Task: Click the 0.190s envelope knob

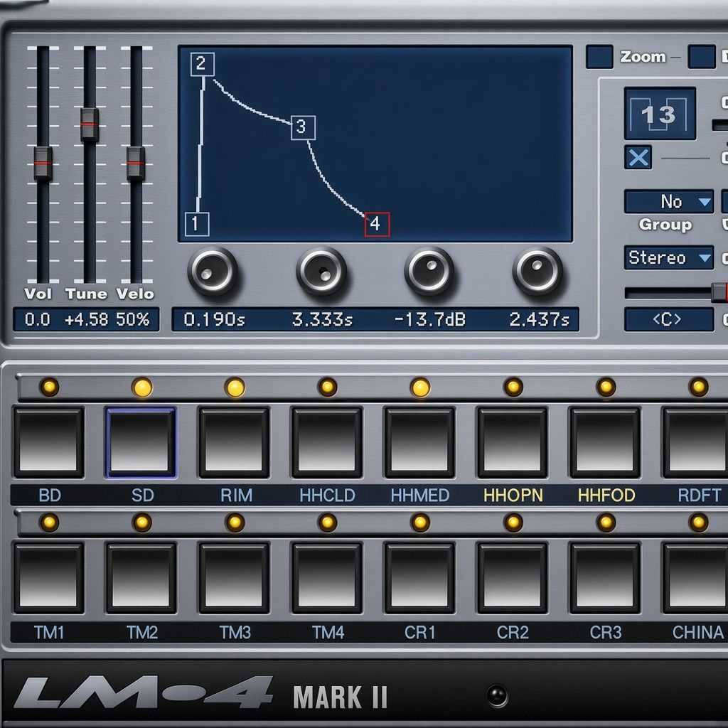Action: (213, 271)
